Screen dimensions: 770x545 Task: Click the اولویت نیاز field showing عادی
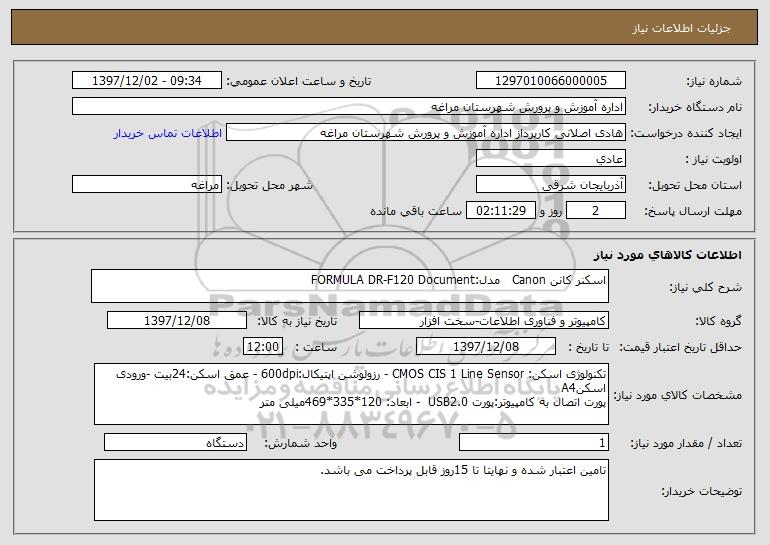[551, 159]
